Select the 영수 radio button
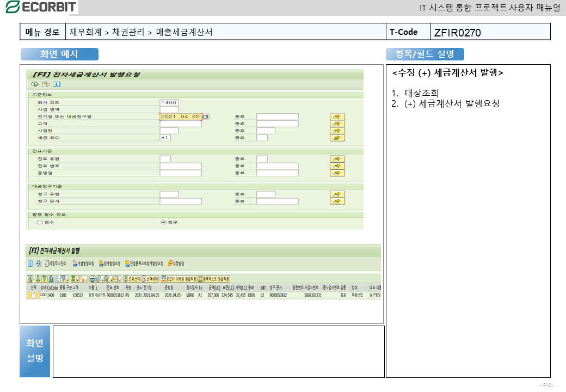The width and height of the screenshot is (566, 392). pyautogui.click(x=39, y=222)
